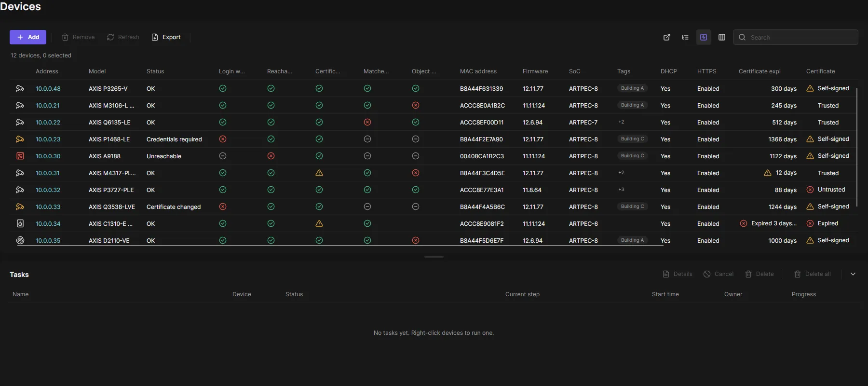Click the red object icon for 10.0.0.21
This screenshot has width=868, height=386.
(x=416, y=105)
